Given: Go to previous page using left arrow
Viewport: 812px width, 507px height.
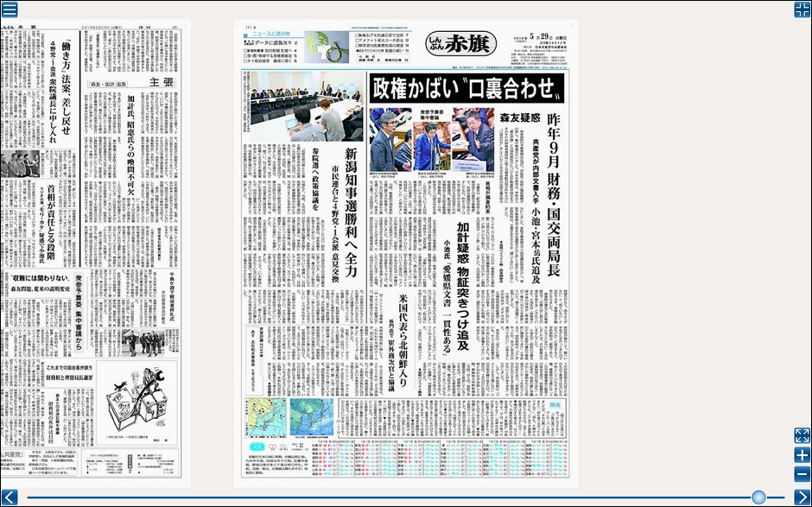Looking at the screenshot, I should tap(10, 497).
